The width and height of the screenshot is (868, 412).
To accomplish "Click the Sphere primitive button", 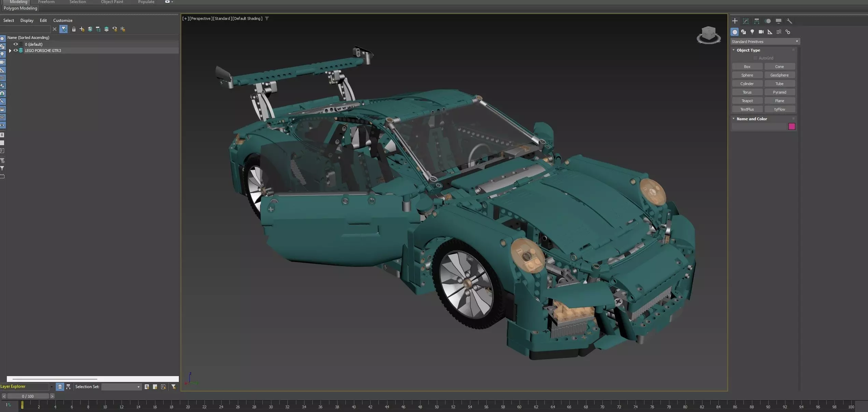I will [747, 75].
